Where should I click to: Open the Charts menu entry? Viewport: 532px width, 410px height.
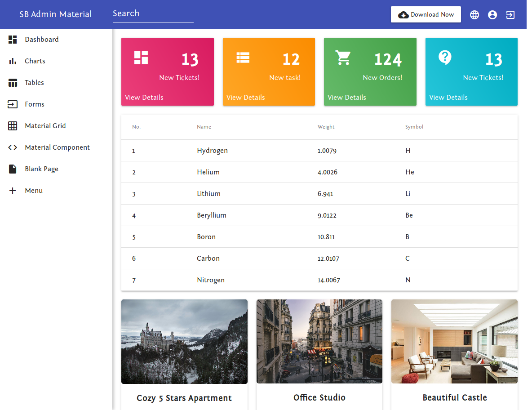coord(34,61)
